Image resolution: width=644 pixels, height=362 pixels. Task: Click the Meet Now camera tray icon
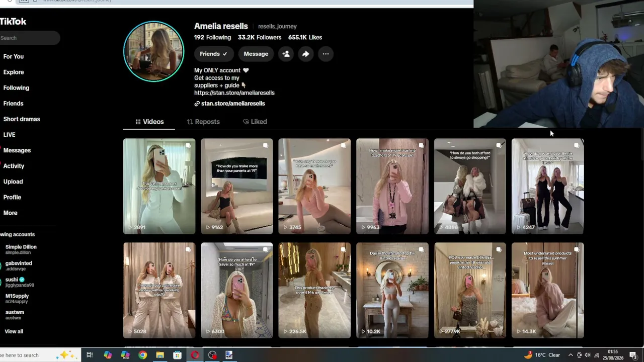click(x=579, y=355)
